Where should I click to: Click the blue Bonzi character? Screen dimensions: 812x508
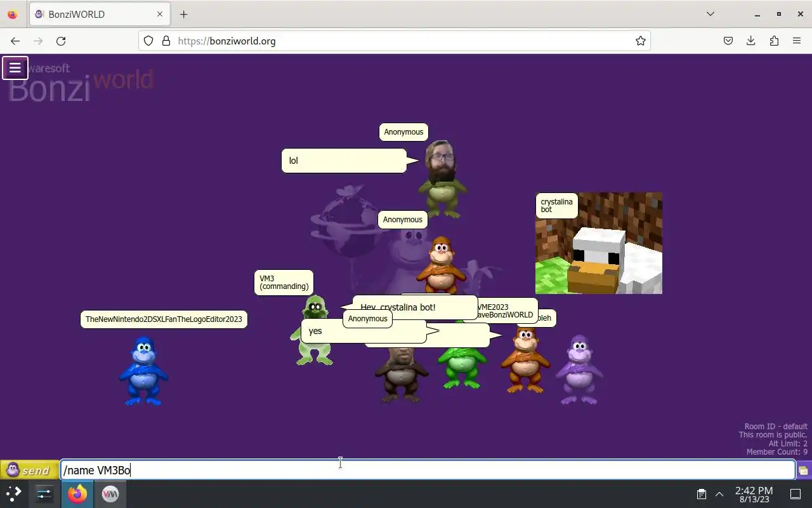143,371
